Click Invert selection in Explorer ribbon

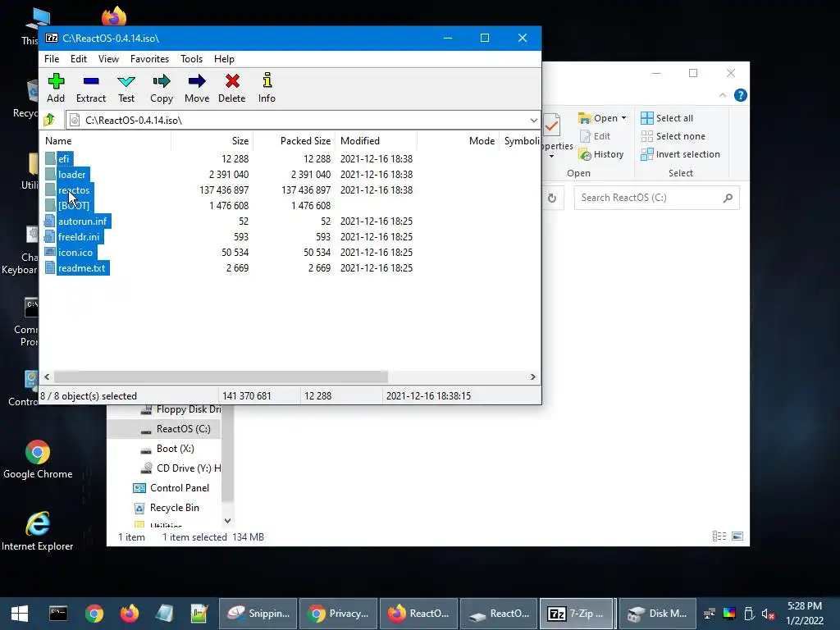point(680,154)
